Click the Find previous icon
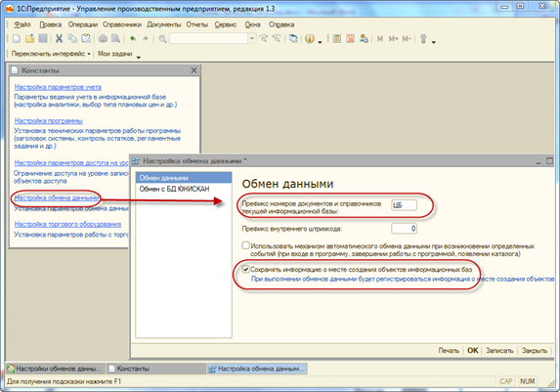The height and width of the screenshot is (392, 560). [x=277, y=38]
